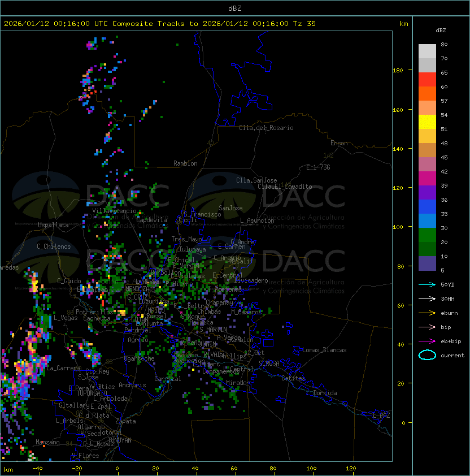Click the 'Divisadero' map label
470x476 pixels.
[251, 280]
